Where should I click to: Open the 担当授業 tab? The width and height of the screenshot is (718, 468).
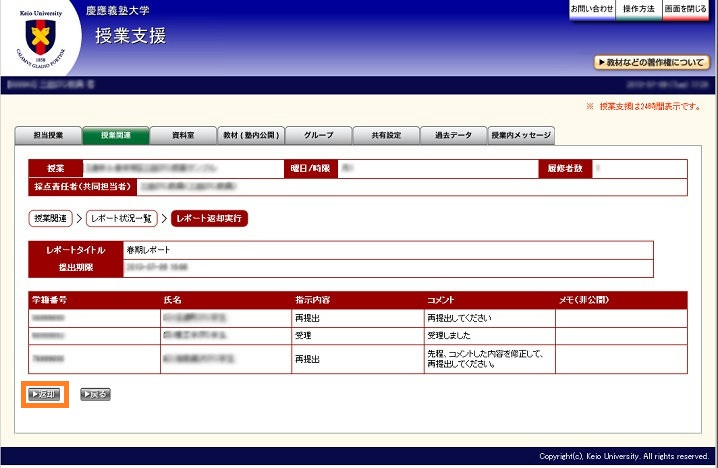point(48,135)
